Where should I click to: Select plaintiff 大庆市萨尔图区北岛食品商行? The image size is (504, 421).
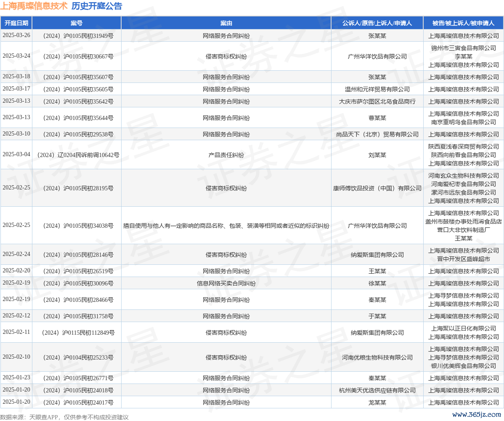click(377, 101)
